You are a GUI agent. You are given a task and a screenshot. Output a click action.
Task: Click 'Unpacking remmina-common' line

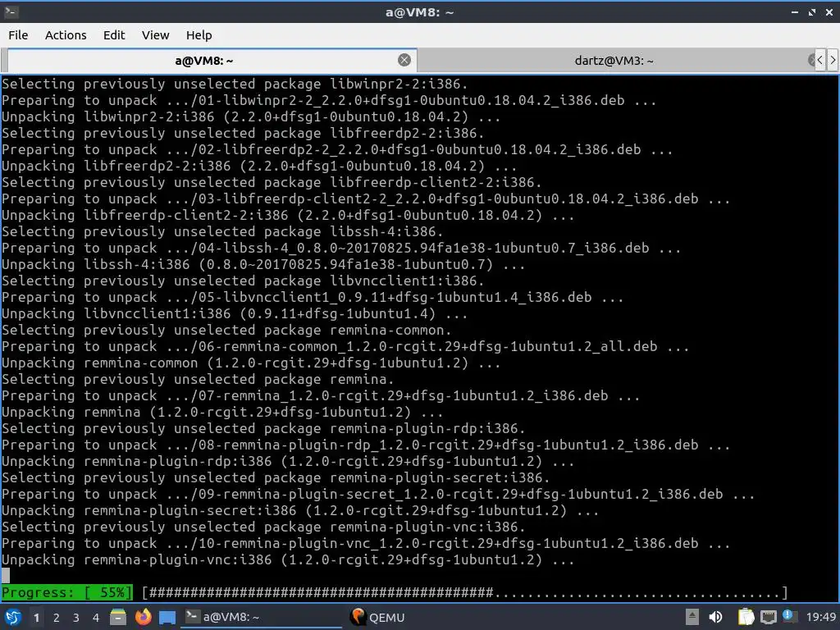[x=251, y=363]
